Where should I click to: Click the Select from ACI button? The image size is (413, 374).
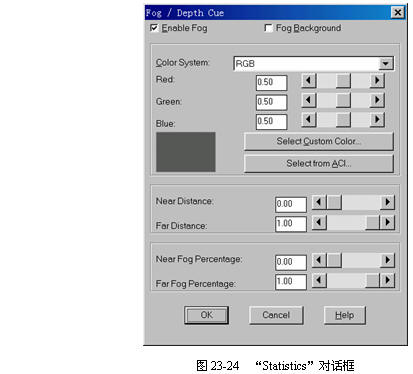[x=319, y=164]
